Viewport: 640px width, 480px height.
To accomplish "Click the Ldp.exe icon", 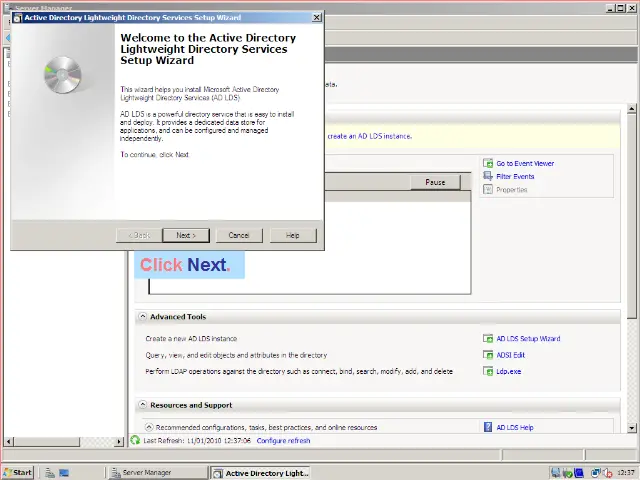I will tap(488, 371).
